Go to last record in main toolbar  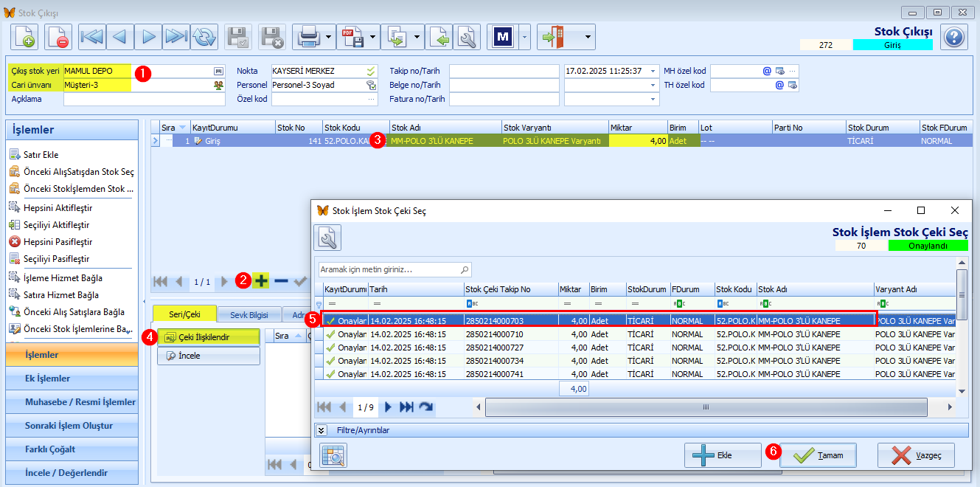(x=176, y=36)
